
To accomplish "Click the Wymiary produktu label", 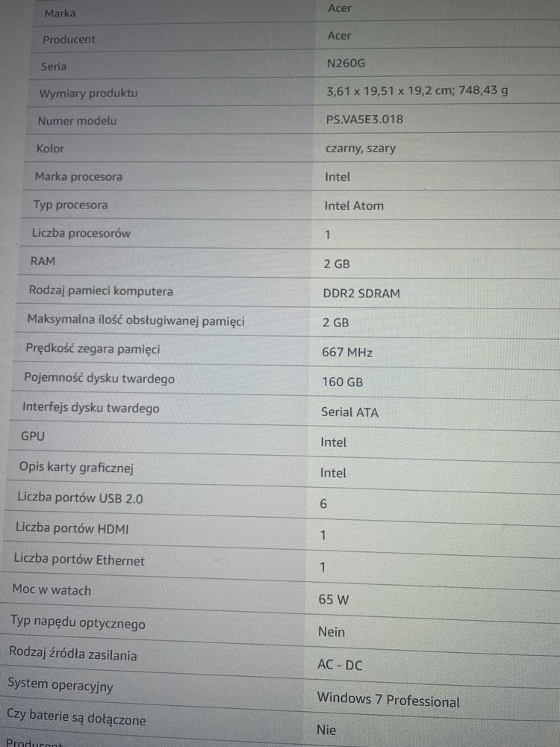I will pos(89,93).
